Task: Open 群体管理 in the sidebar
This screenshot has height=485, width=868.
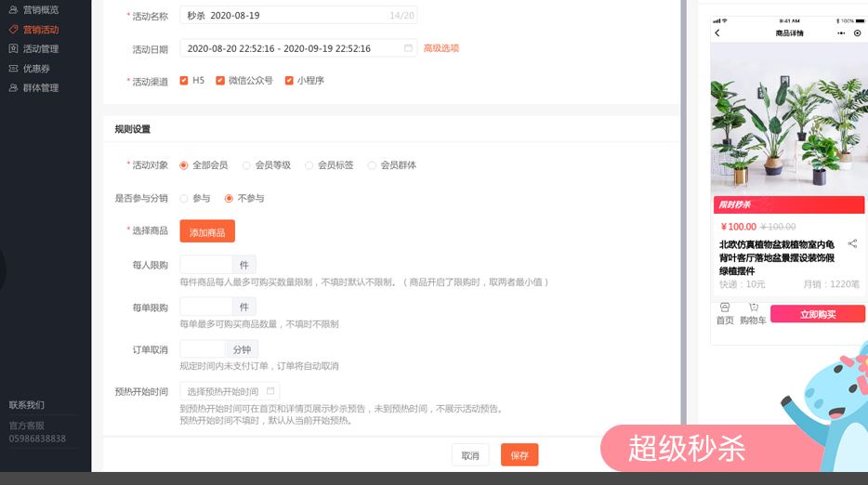Action: coord(40,87)
